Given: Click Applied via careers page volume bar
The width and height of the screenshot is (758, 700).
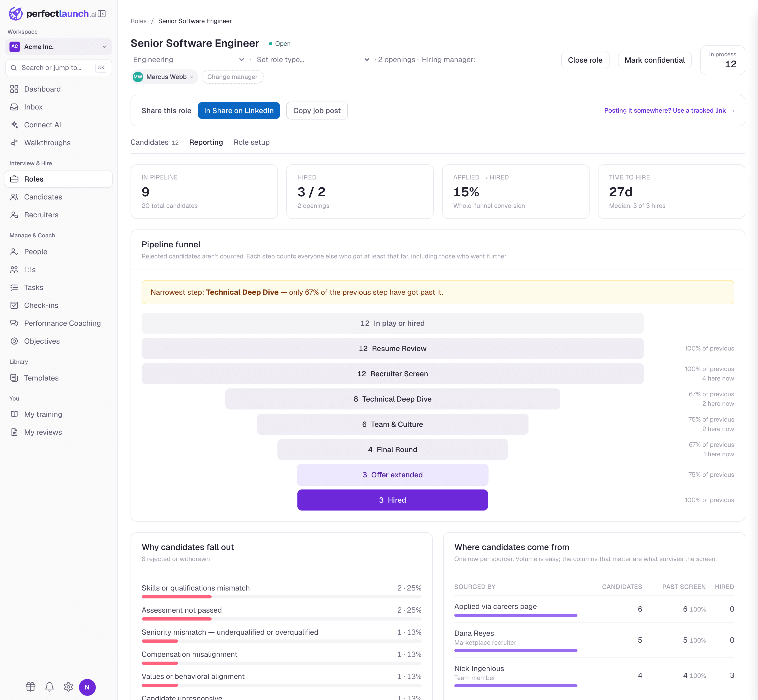Looking at the screenshot, I should [516, 616].
